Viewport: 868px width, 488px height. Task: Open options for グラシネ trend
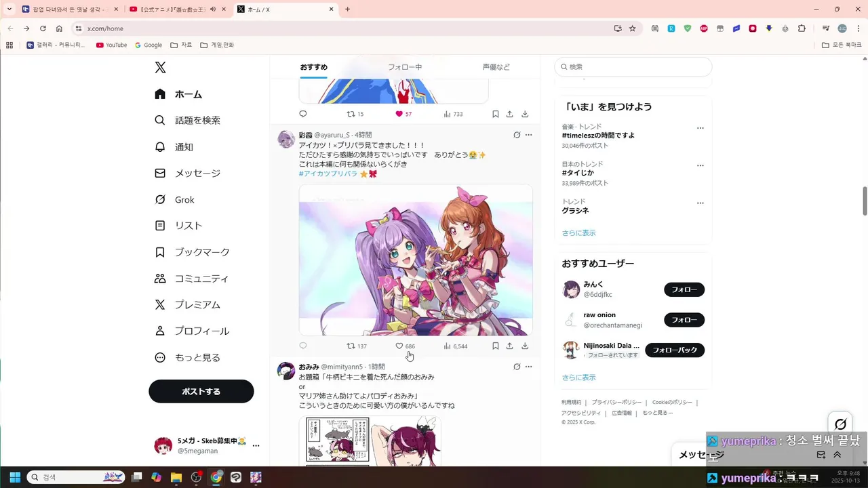point(701,203)
